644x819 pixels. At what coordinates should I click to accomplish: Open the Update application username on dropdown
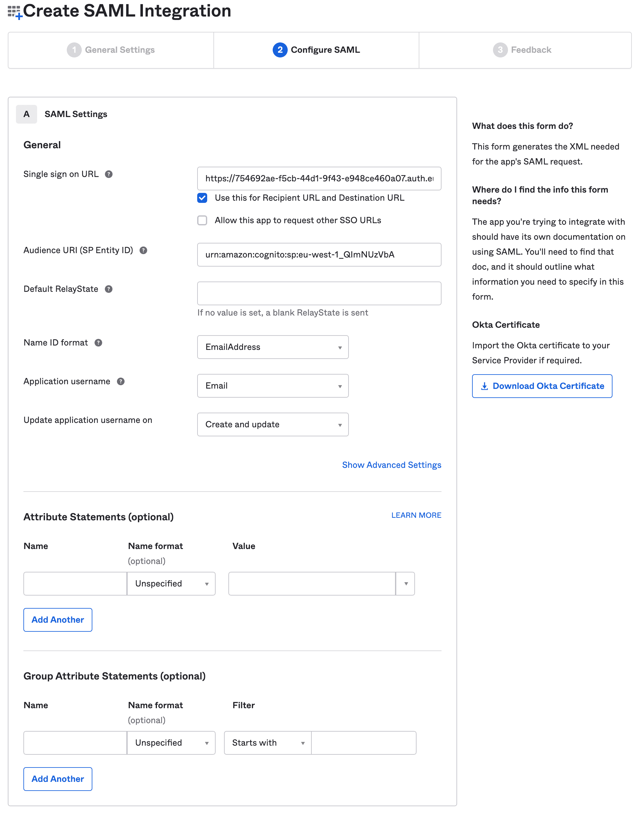pyautogui.click(x=273, y=424)
